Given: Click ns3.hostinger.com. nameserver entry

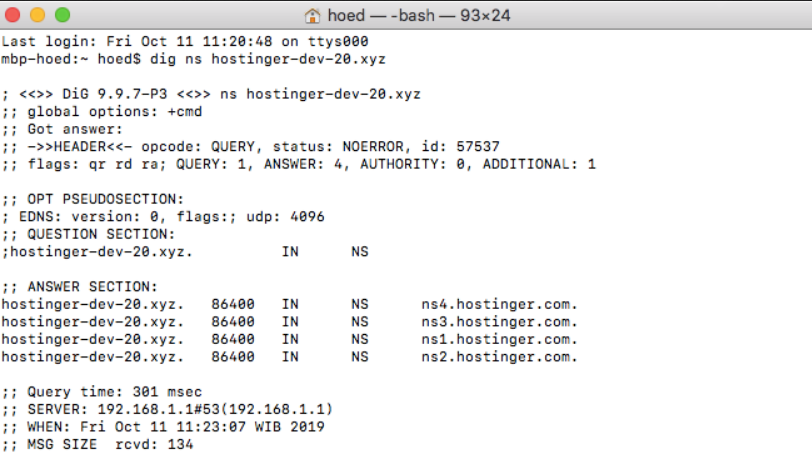Looking at the screenshot, I should [x=501, y=322].
